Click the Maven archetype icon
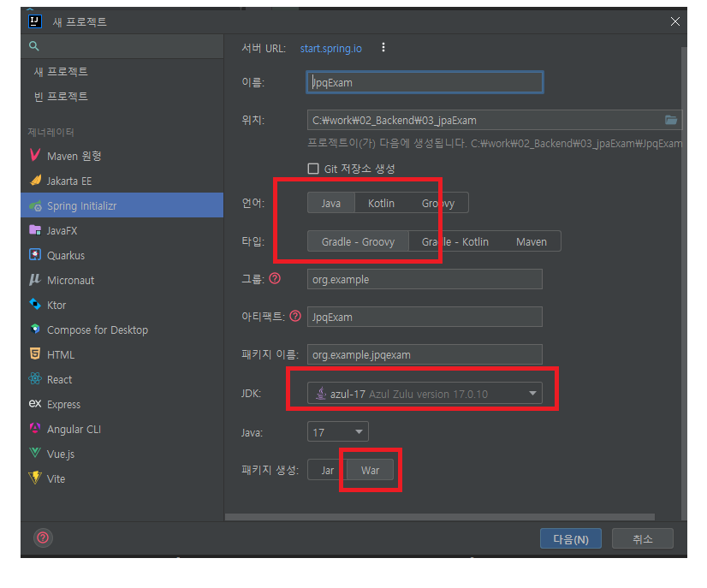 (35, 156)
